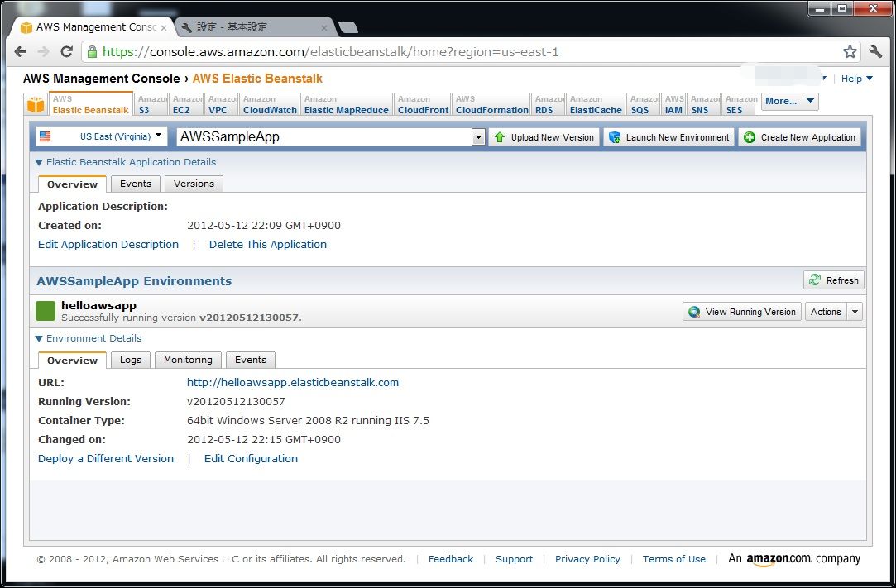The image size is (896, 588).
Task: Click Delete This Application link
Action: click(268, 245)
